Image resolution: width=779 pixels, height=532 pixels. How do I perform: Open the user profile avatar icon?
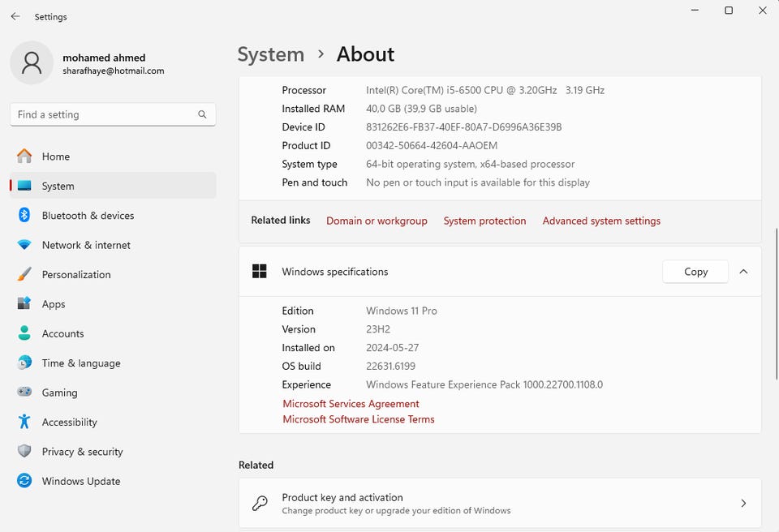click(x=32, y=62)
